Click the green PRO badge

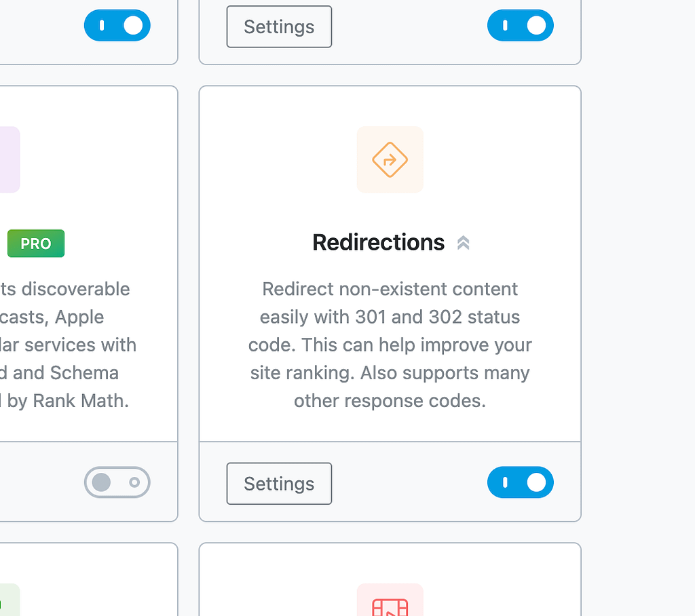36,244
